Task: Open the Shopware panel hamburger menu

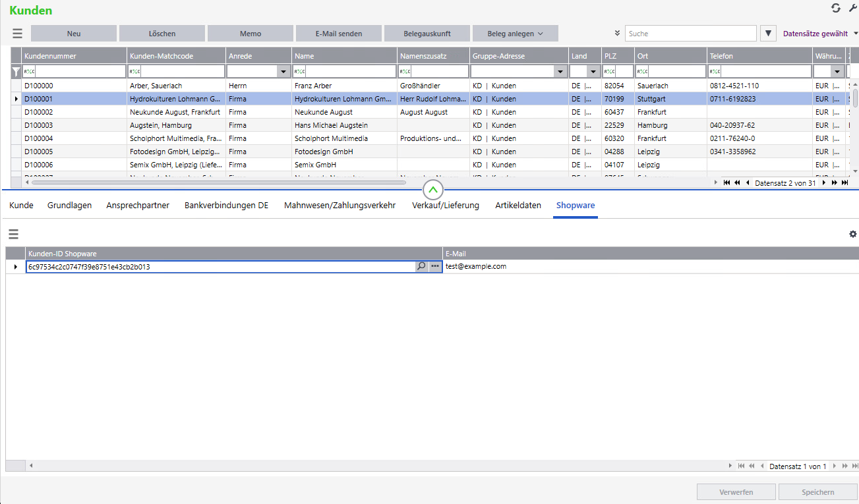Action: (x=13, y=234)
